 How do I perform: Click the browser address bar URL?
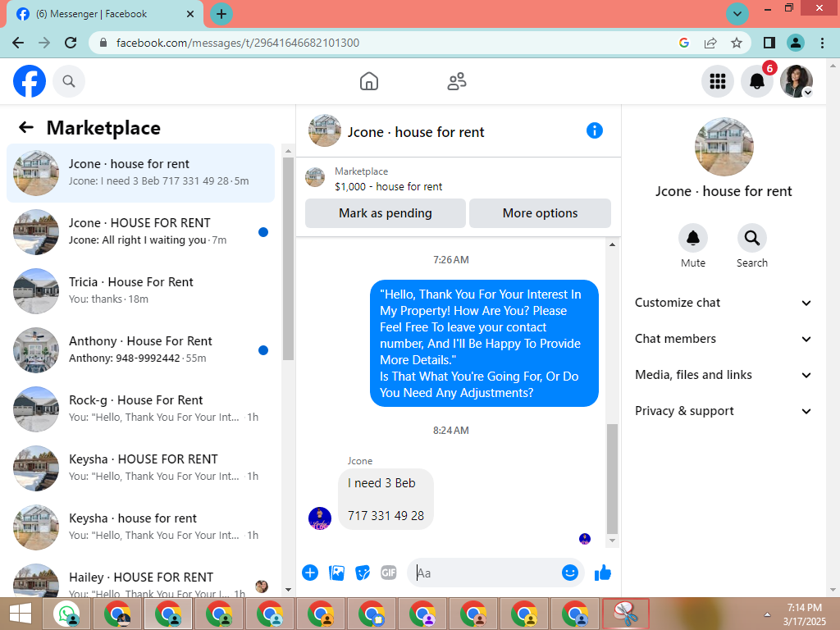tap(238, 43)
